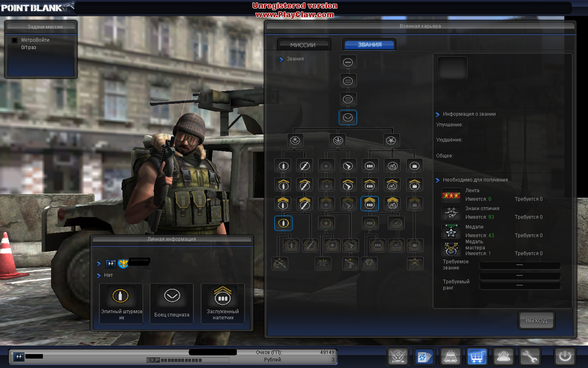The width and height of the screenshot is (588, 368).
Task: Click the Лента red ribbon icon
Action: tap(451, 195)
